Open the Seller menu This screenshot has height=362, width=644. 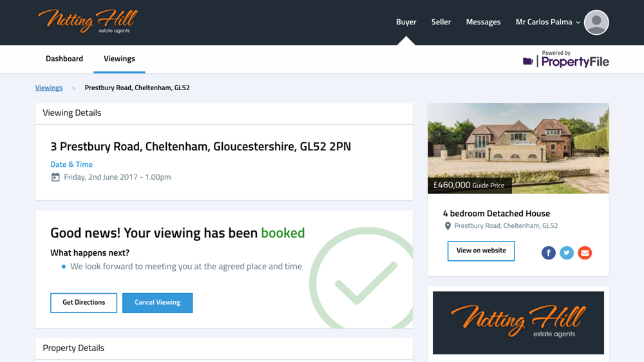tap(441, 22)
